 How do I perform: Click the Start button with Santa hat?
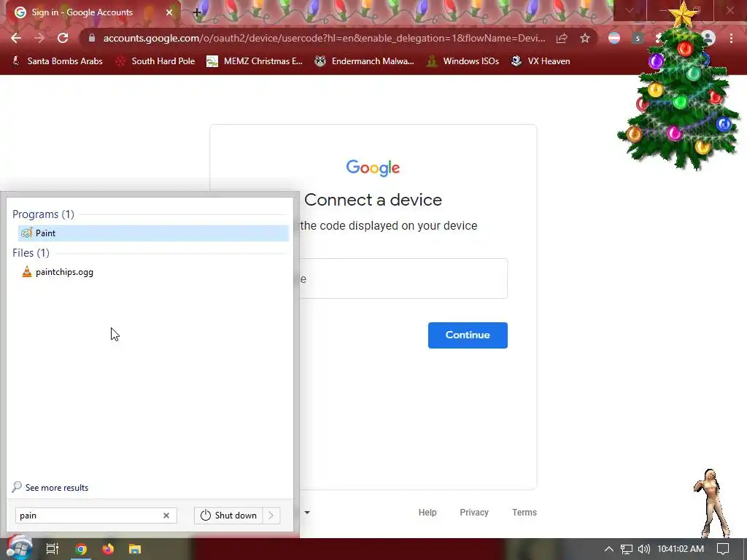pyautogui.click(x=19, y=548)
